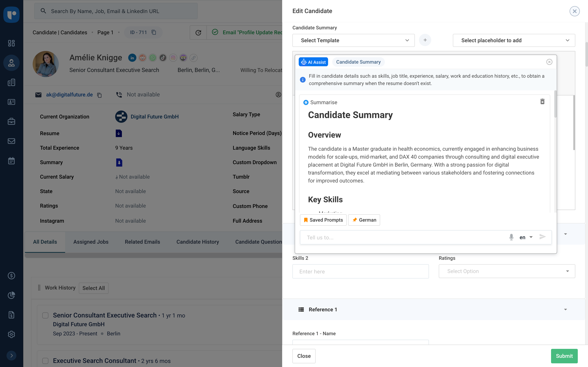
Task: Switch to the Assigned Jobs tab
Action: pos(91,242)
